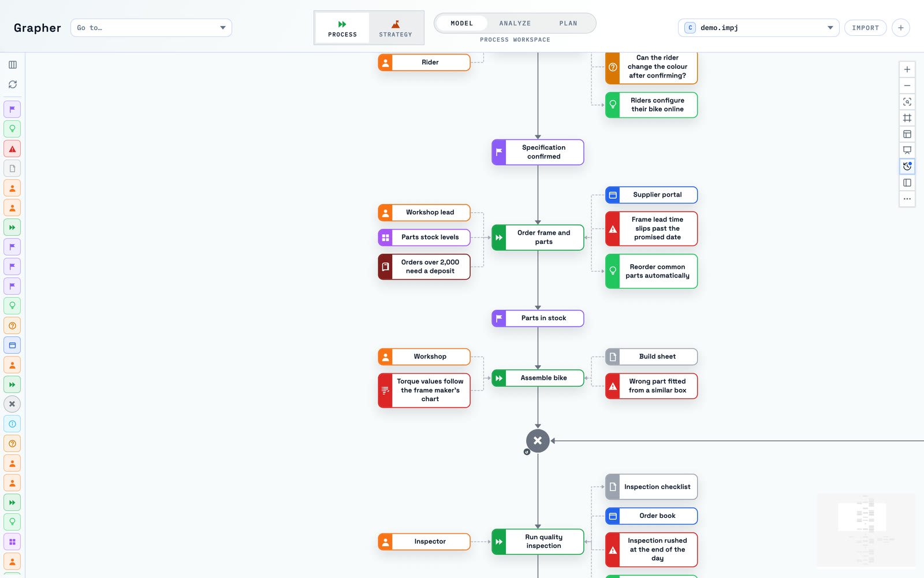Select the X gateway icon in left sidebar
The image size is (924, 578).
point(12,404)
